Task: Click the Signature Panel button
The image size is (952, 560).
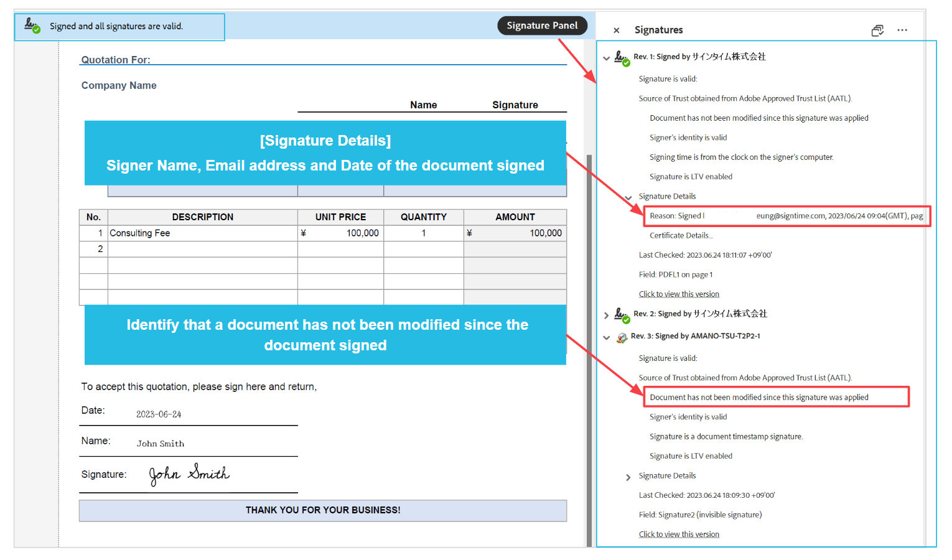Action: [x=542, y=26]
